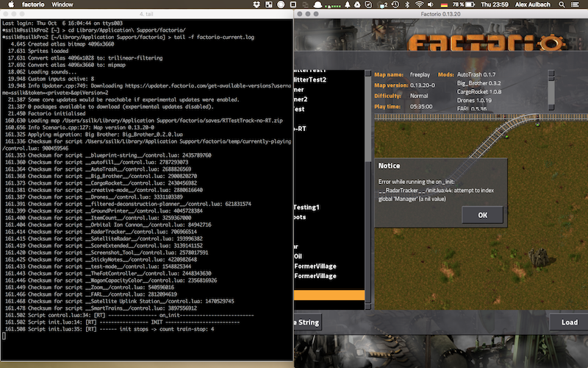
Task: Click terminal line 'Sprites loaded'
Action: point(38,51)
